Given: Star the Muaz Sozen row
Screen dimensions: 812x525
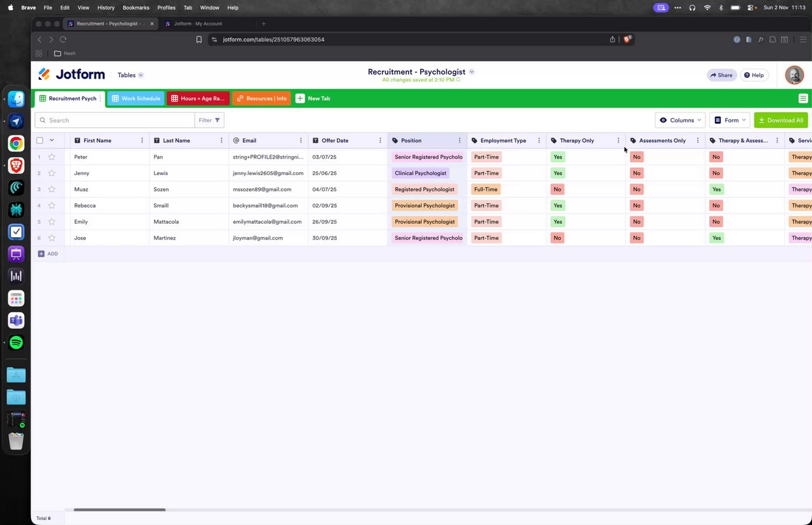Looking at the screenshot, I should click(51, 189).
